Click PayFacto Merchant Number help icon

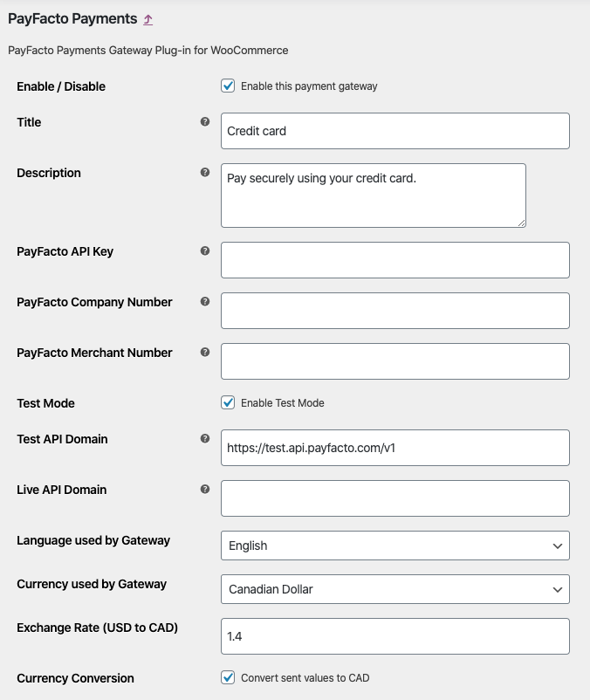click(205, 353)
